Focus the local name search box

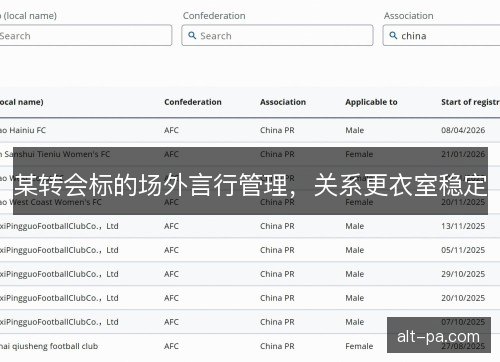point(86,35)
